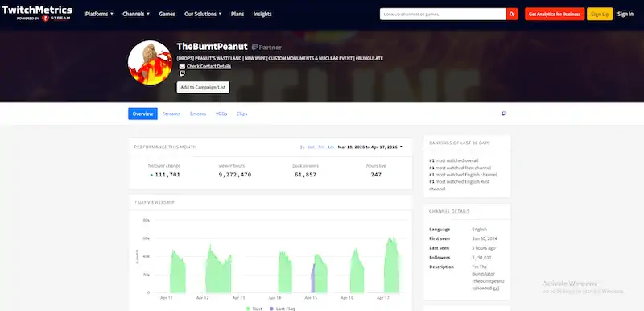The height and width of the screenshot is (311, 644).
Task: Select the Overview tab
Action: pos(143,114)
